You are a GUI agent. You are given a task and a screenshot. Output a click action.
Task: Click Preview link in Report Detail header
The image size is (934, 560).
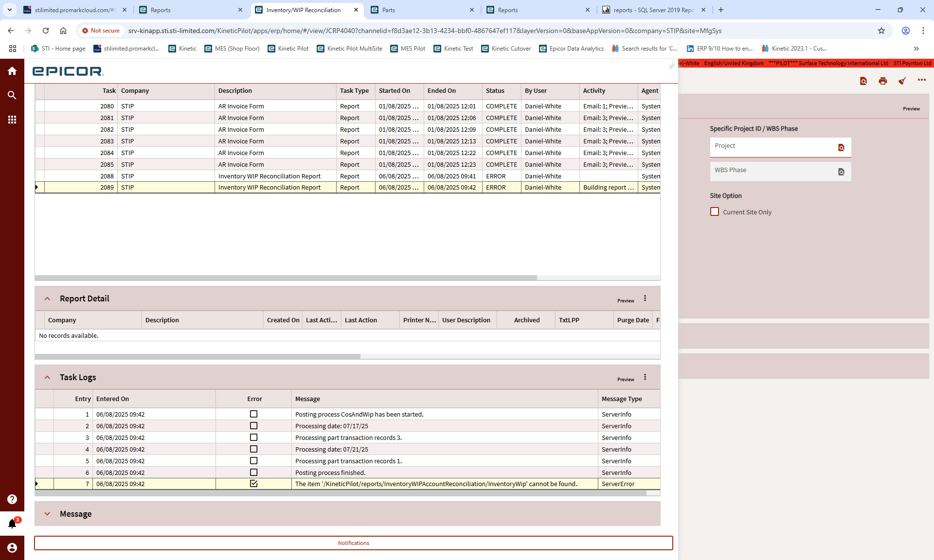point(626,301)
